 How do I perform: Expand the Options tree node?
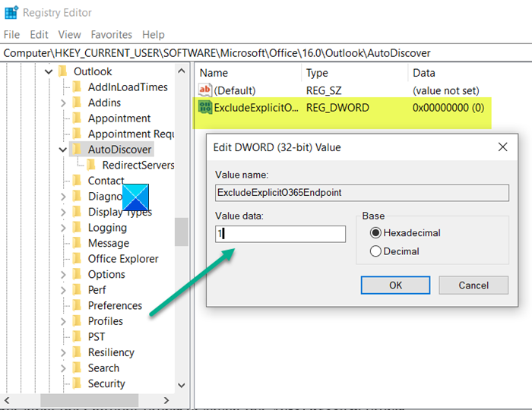click(x=63, y=274)
